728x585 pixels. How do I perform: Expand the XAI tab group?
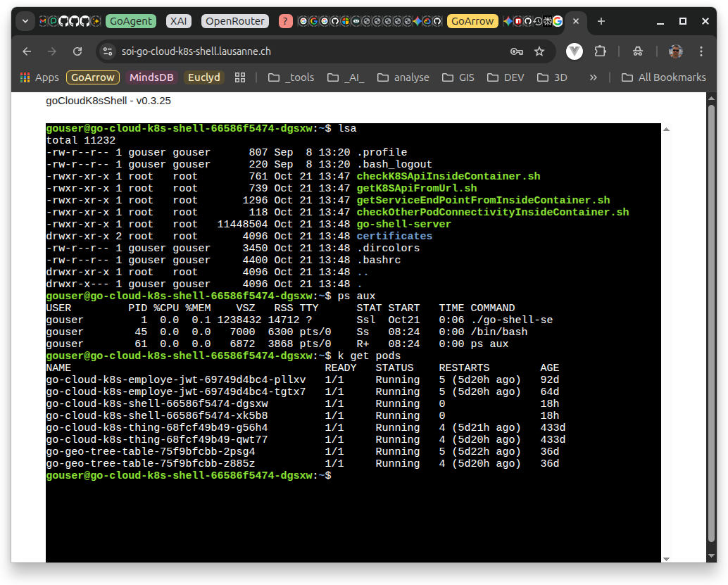178,21
